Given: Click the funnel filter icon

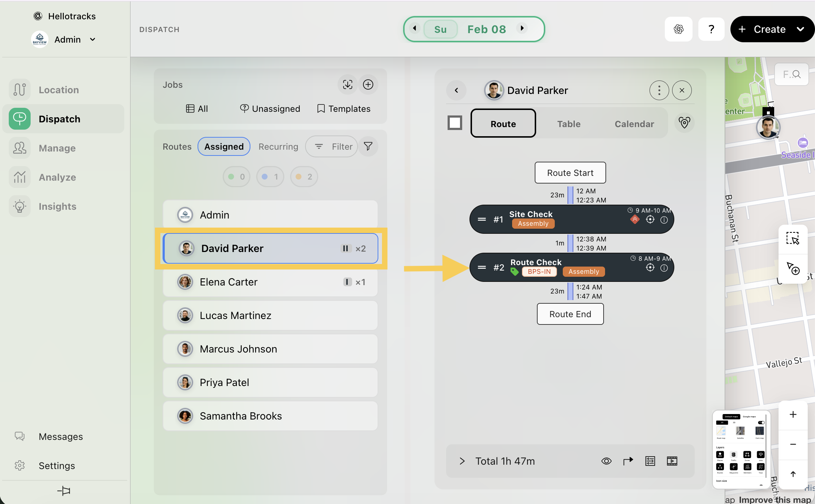Looking at the screenshot, I should [368, 146].
